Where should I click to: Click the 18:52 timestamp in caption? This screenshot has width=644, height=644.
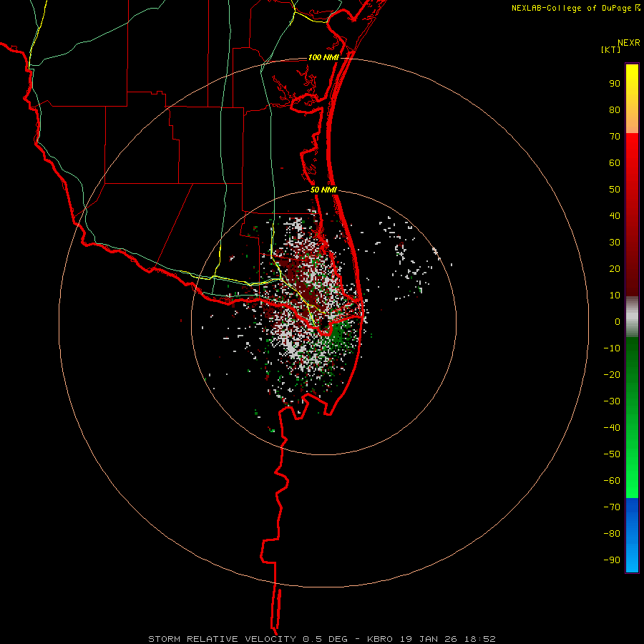coord(479,639)
